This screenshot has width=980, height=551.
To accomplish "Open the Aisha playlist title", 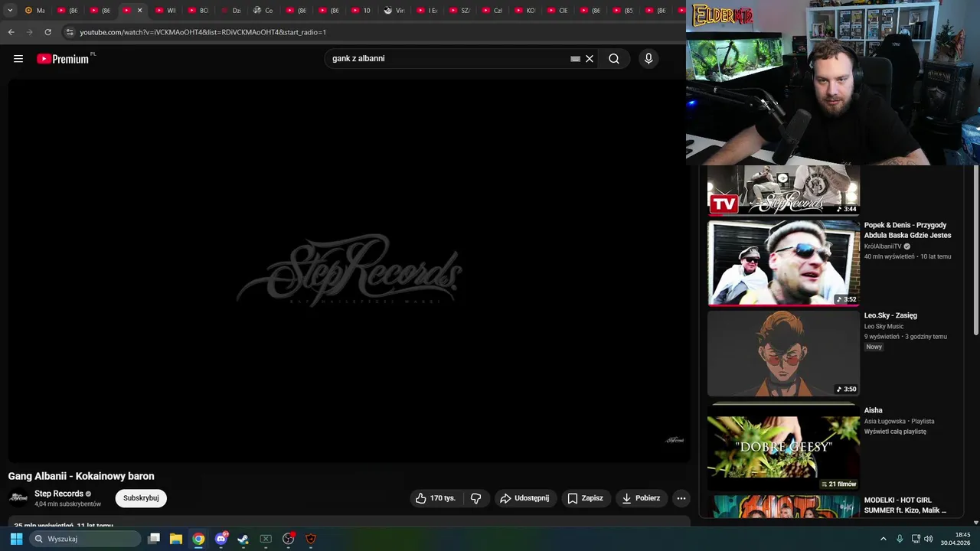I will (x=874, y=410).
